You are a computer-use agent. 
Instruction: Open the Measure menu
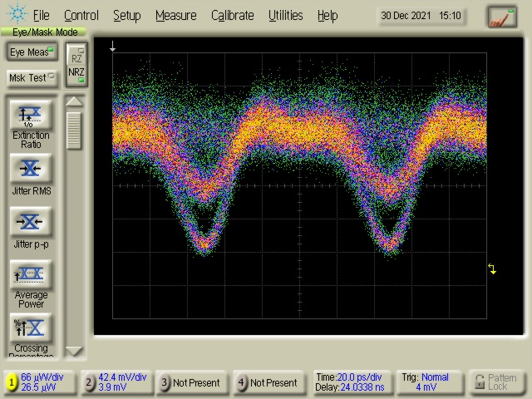(x=175, y=15)
